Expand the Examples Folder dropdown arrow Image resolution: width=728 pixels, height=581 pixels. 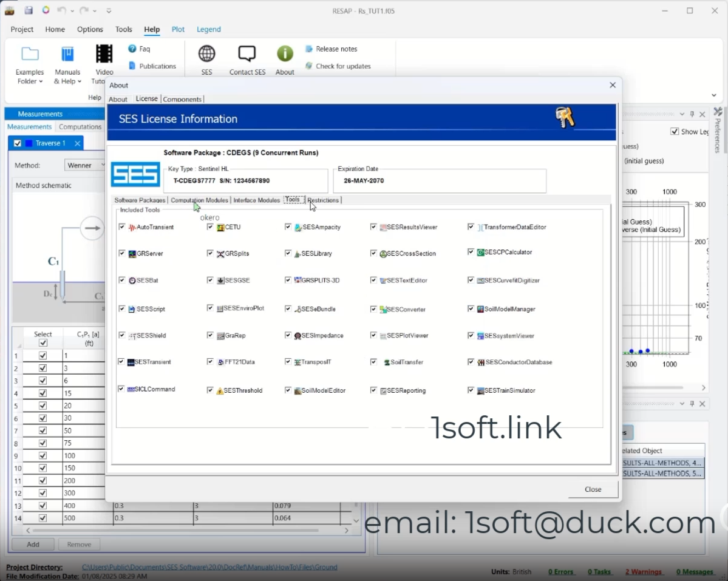[x=41, y=82]
